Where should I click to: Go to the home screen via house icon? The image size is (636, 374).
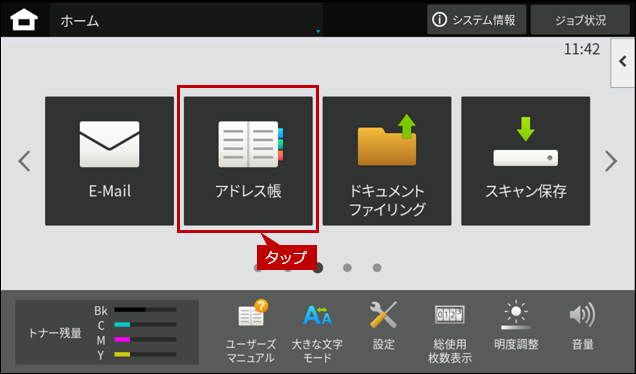pyautogui.click(x=24, y=20)
